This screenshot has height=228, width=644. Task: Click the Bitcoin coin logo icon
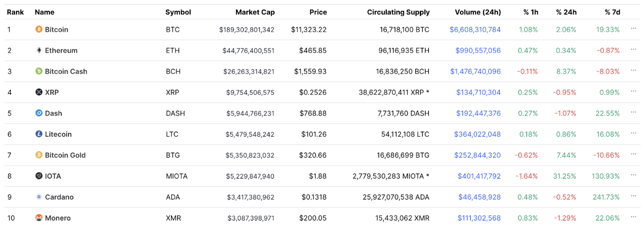[x=39, y=30]
